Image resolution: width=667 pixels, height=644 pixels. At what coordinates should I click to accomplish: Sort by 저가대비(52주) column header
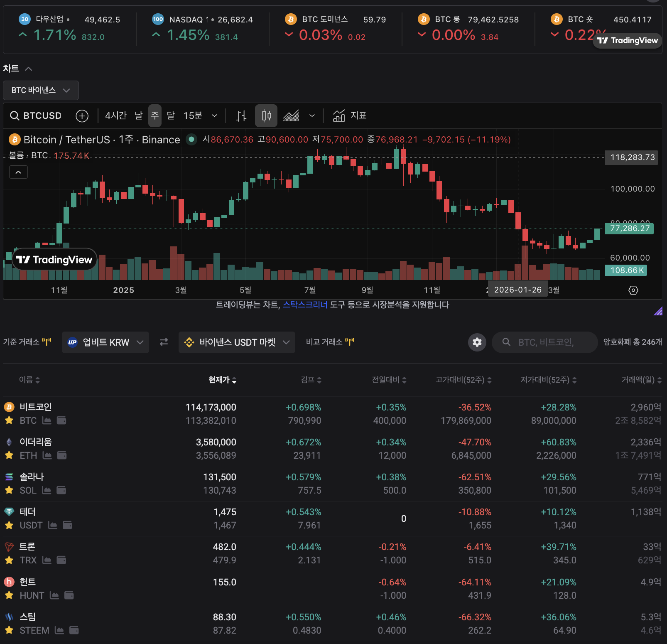[549, 380]
